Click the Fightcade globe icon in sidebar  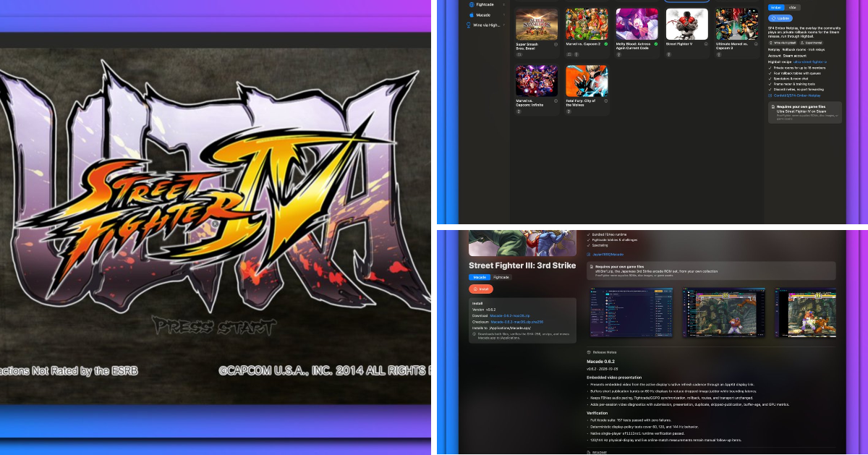(x=472, y=4)
